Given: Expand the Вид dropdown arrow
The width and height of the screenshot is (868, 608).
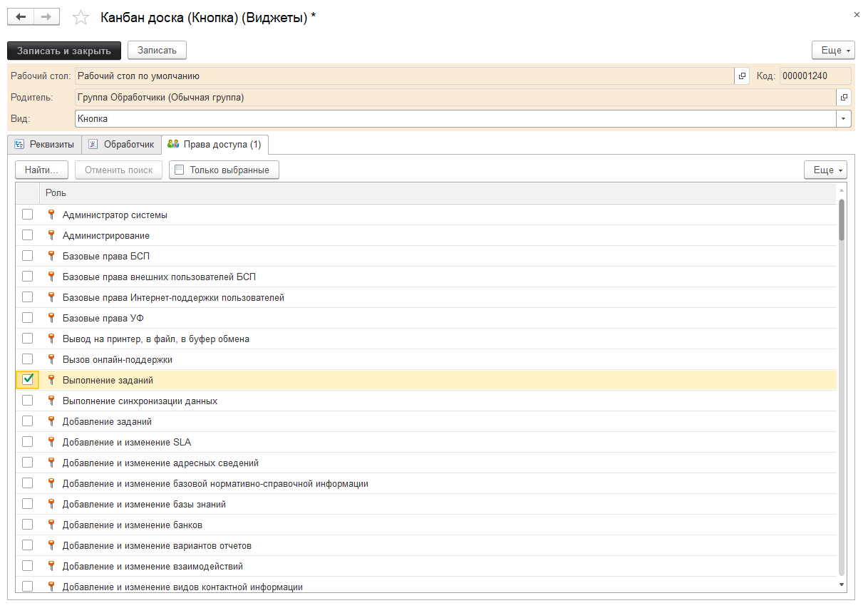Looking at the screenshot, I should pos(844,119).
